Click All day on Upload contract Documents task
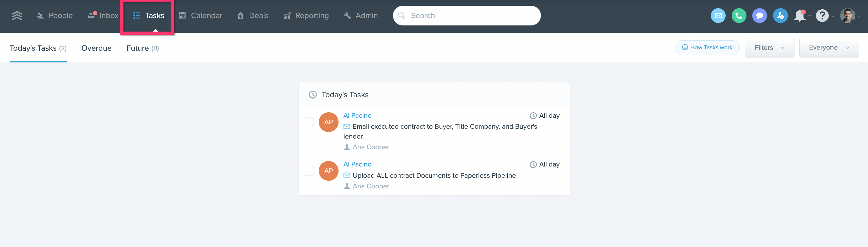 [549, 164]
